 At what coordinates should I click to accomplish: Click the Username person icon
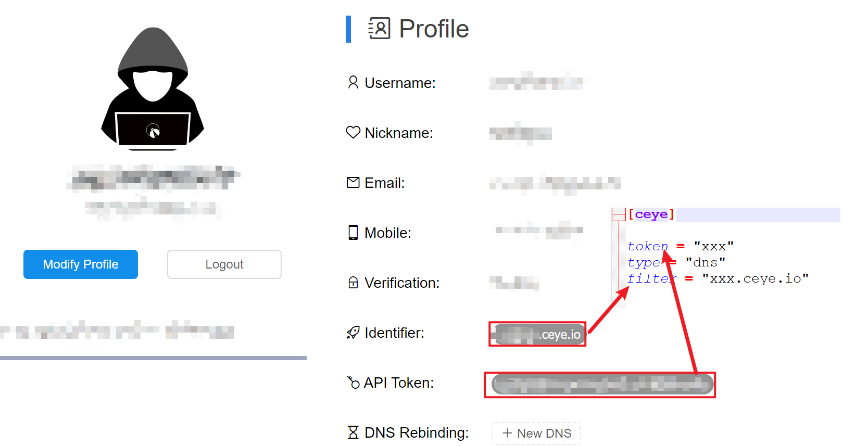click(353, 83)
